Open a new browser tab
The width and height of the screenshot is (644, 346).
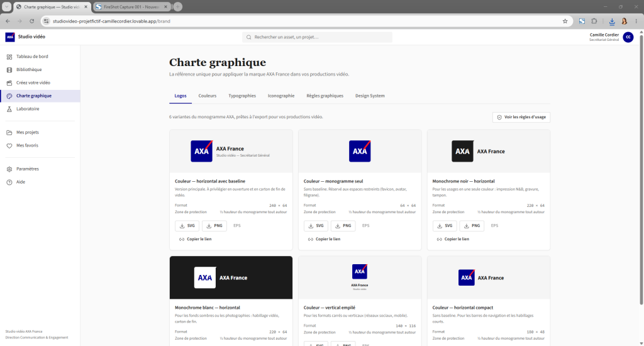point(177,6)
